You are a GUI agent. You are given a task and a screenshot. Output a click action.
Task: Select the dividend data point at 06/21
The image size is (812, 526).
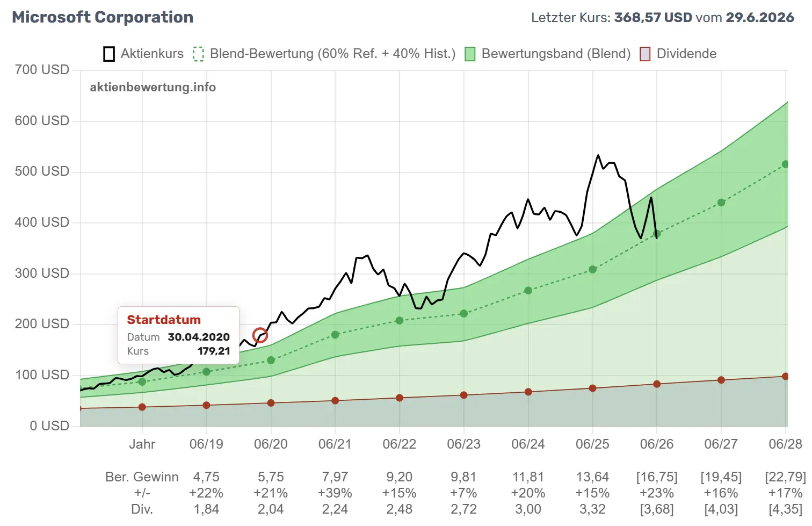coord(335,401)
